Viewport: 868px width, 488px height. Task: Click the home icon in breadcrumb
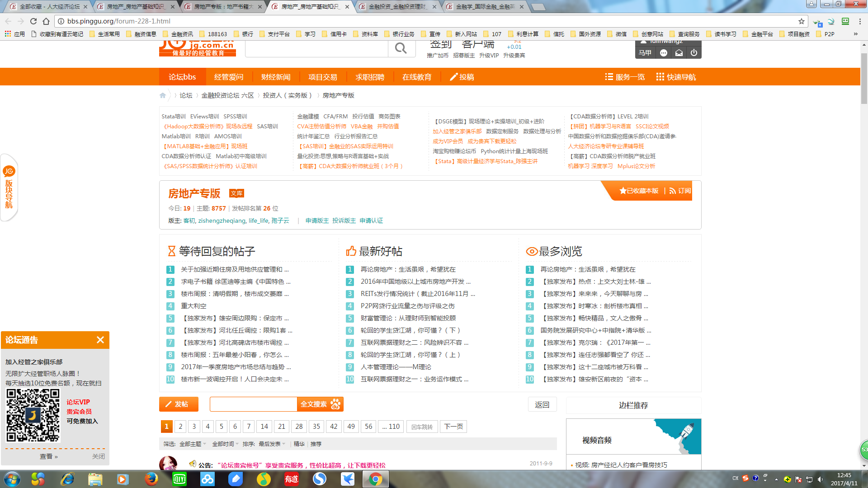tap(163, 95)
